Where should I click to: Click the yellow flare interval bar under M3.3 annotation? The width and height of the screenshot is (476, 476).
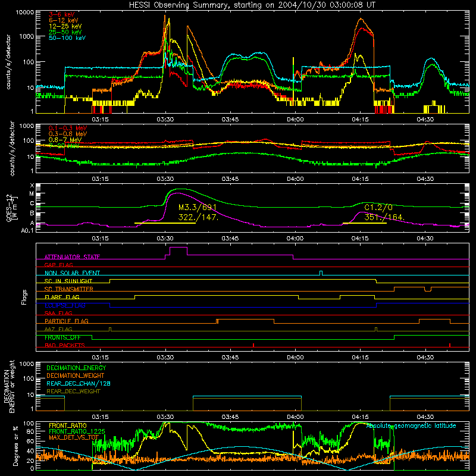(165, 223)
